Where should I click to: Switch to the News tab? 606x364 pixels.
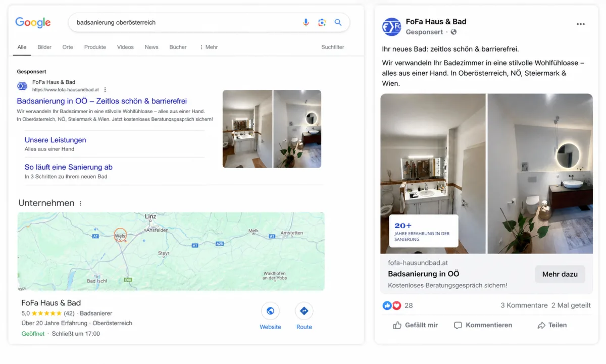pos(151,47)
